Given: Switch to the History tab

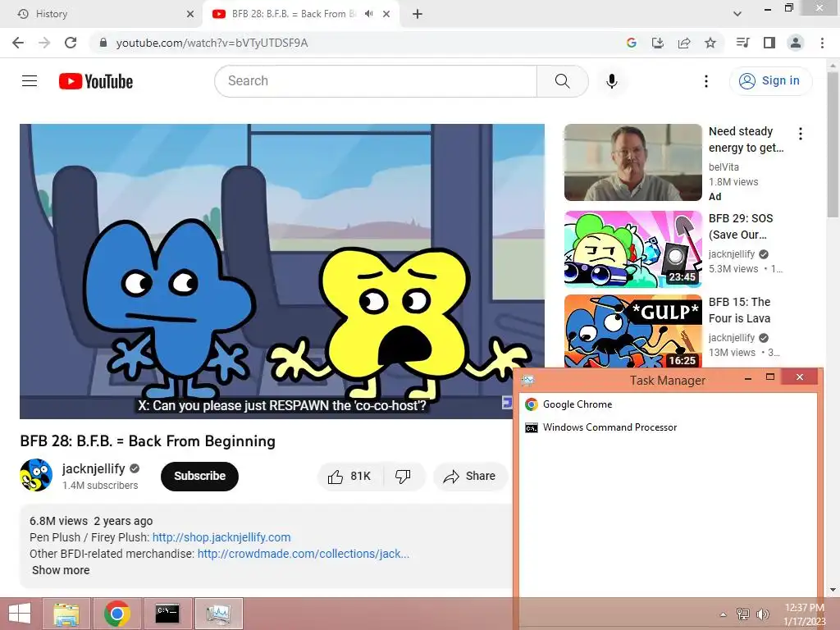Looking at the screenshot, I should point(101,14).
